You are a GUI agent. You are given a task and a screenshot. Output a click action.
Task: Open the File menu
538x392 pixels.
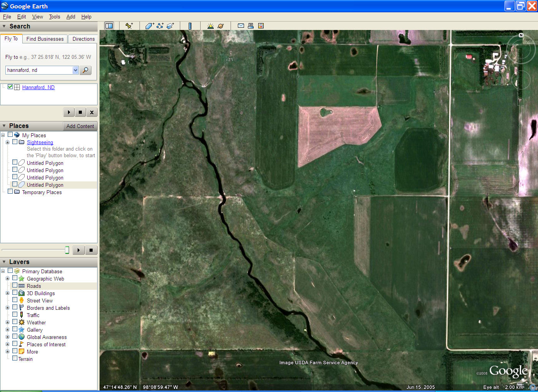[7, 17]
